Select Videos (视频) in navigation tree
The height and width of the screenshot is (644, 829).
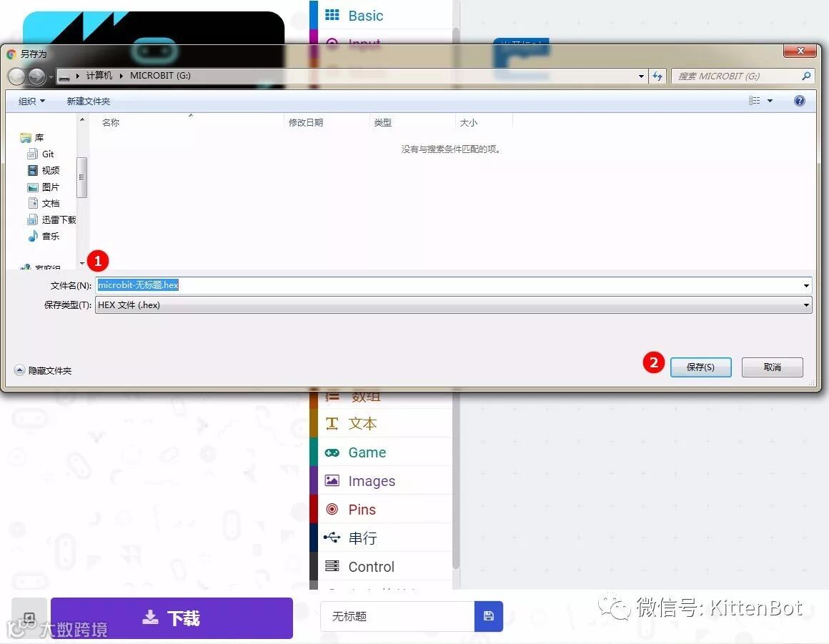click(x=44, y=170)
